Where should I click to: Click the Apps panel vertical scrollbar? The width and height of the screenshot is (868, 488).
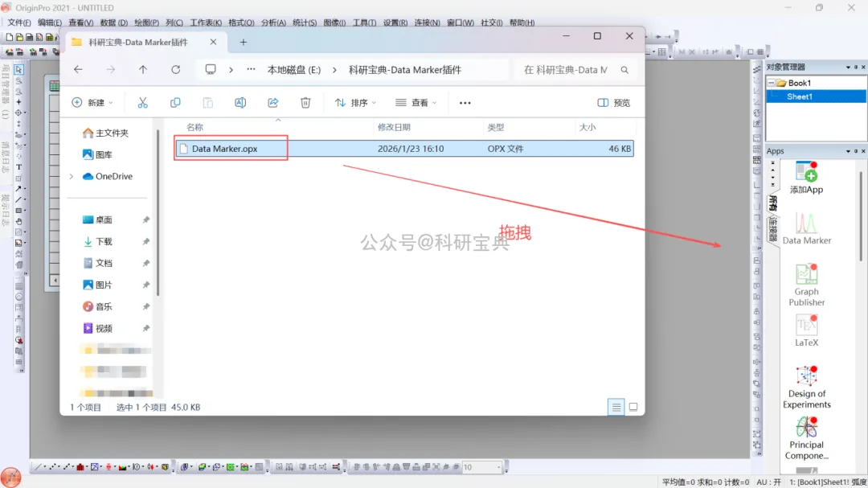click(861, 216)
